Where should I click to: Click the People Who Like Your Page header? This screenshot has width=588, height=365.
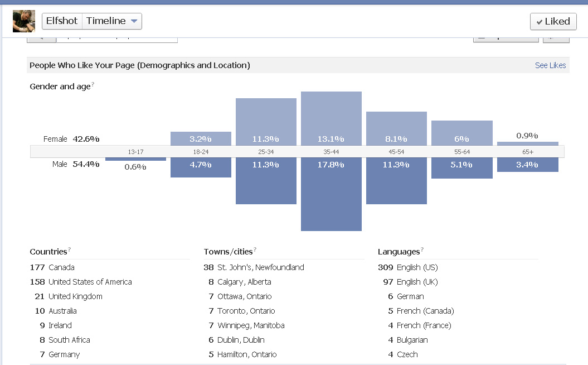pos(140,65)
